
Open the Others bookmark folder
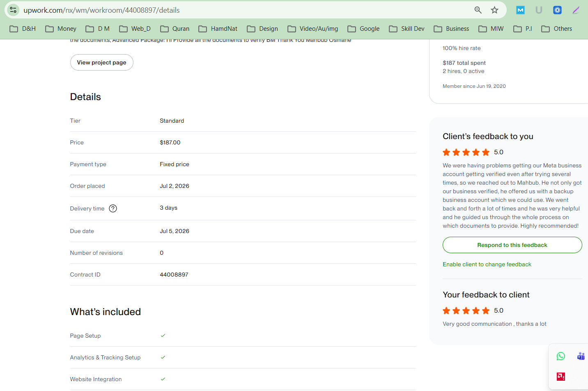(557, 29)
